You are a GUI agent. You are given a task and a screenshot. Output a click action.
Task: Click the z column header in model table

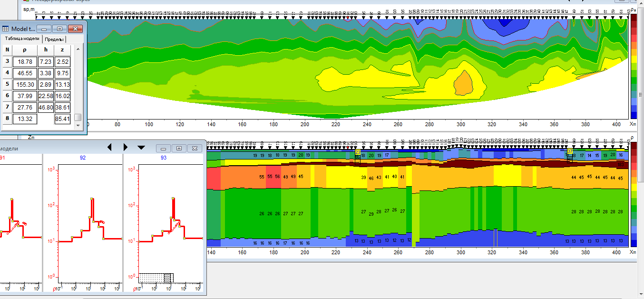62,50
